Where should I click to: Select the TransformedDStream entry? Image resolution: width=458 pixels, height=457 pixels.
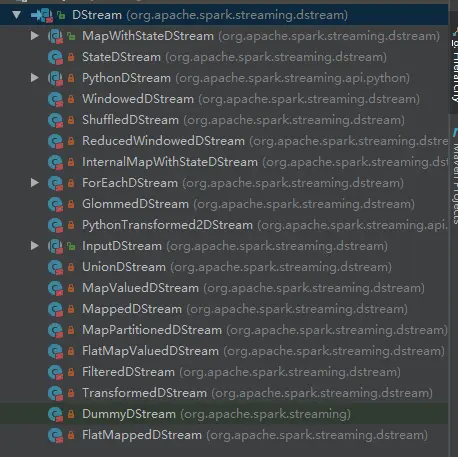(224, 393)
